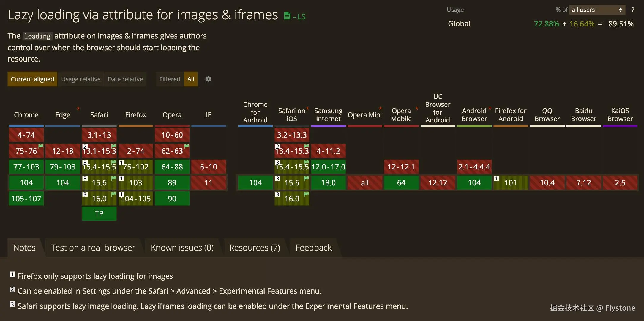Viewport: 644px width, 321px height.
Task: Expand the Safari TP version cell
Action: tap(99, 214)
